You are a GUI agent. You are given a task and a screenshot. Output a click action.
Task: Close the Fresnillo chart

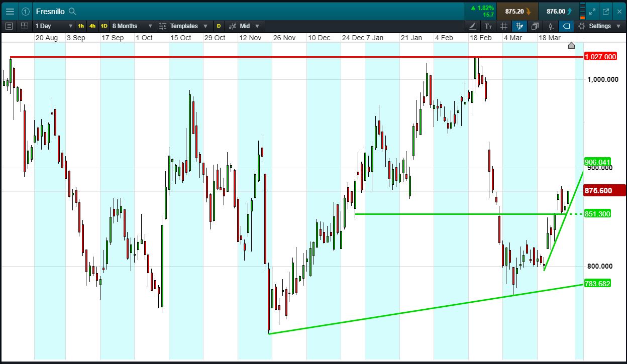pos(619,11)
